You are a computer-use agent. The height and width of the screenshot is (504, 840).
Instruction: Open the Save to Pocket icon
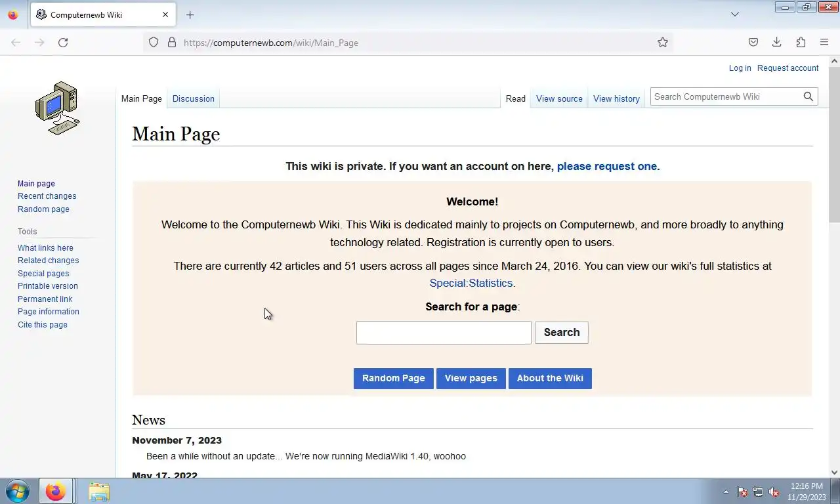tap(753, 43)
